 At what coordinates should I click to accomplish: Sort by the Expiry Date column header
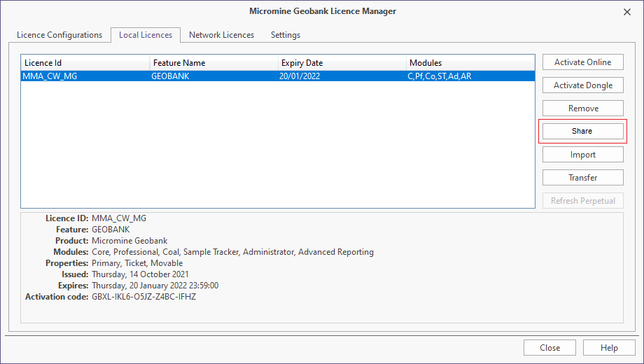pyautogui.click(x=342, y=63)
